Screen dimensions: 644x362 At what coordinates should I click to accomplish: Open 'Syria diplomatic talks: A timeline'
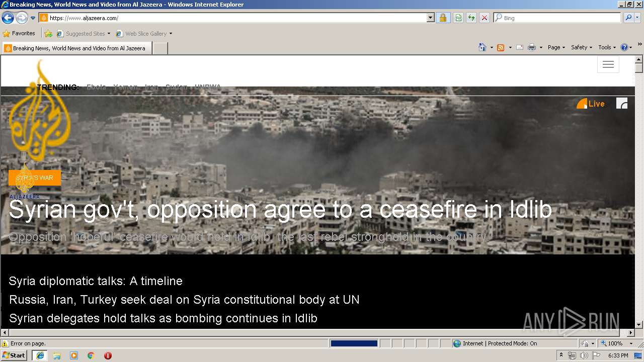tap(96, 281)
